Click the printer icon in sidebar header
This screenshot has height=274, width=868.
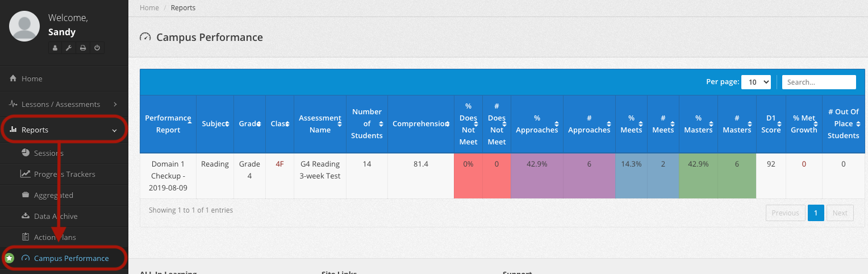click(83, 48)
